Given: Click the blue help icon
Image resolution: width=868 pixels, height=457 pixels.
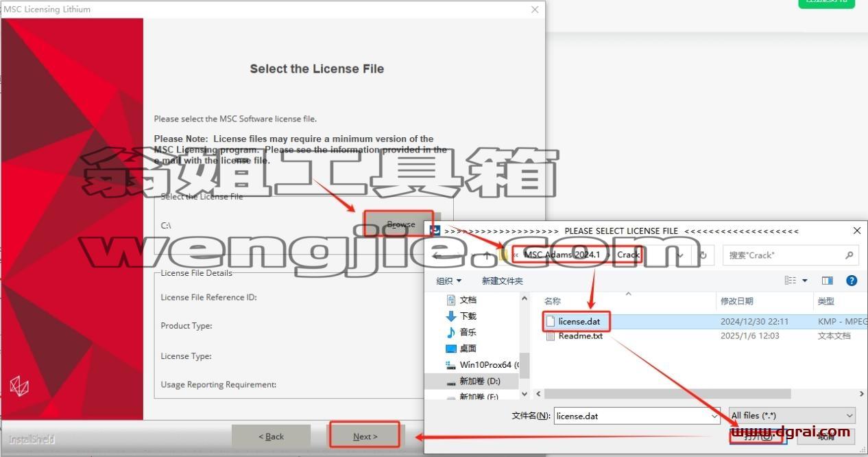Looking at the screenshot, I should [852, 281].
